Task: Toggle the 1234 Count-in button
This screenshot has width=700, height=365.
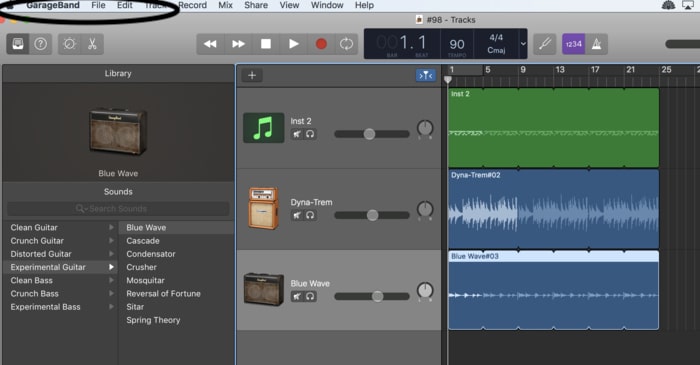Action: pyautogui.click(x=574, y=44)
